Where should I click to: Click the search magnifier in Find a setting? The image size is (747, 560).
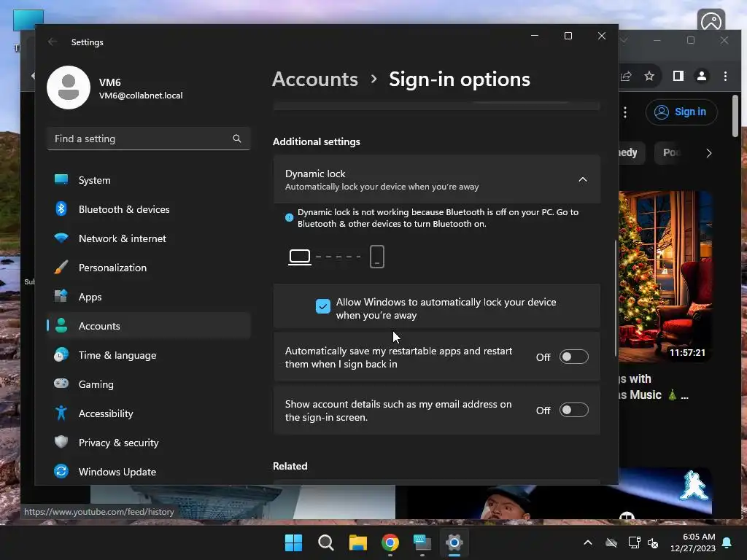(x=237, y=139)
